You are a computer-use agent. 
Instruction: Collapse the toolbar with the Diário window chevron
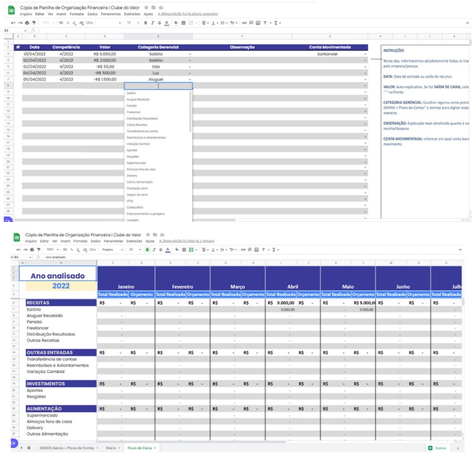tap(467, 22)
